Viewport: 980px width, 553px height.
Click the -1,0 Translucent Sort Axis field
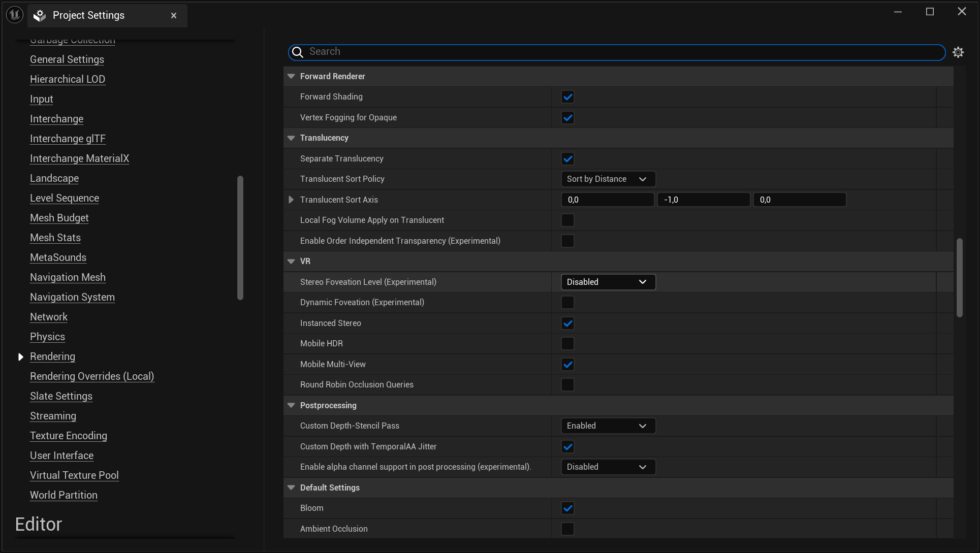tap(704, 200)
